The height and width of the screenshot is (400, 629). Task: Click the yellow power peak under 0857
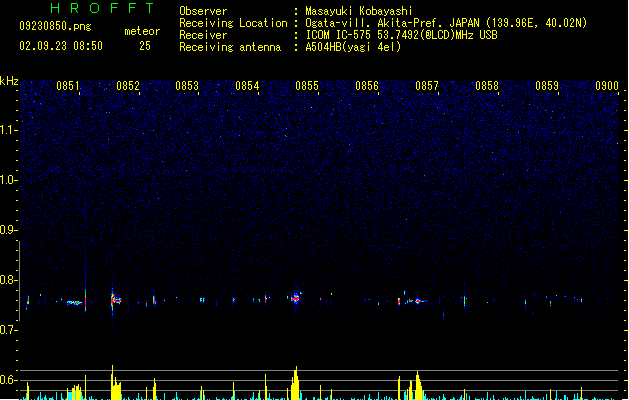pos(418,385)
